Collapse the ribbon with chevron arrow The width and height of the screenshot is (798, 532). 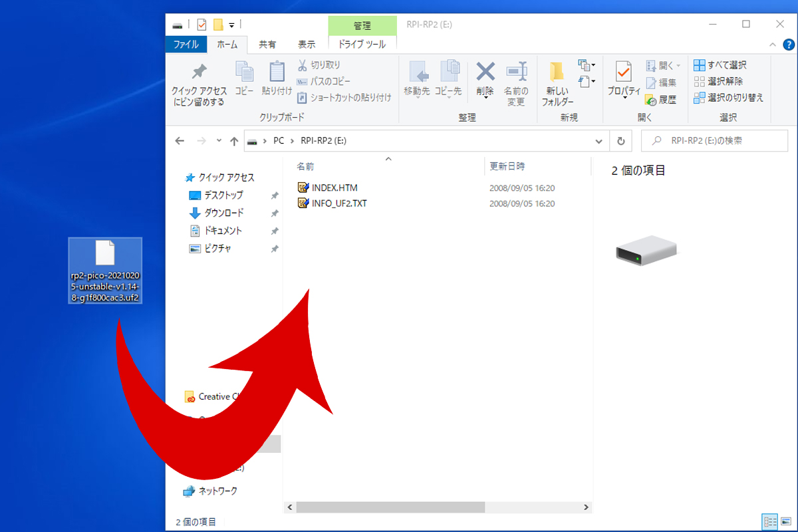[x=773, y=45]
